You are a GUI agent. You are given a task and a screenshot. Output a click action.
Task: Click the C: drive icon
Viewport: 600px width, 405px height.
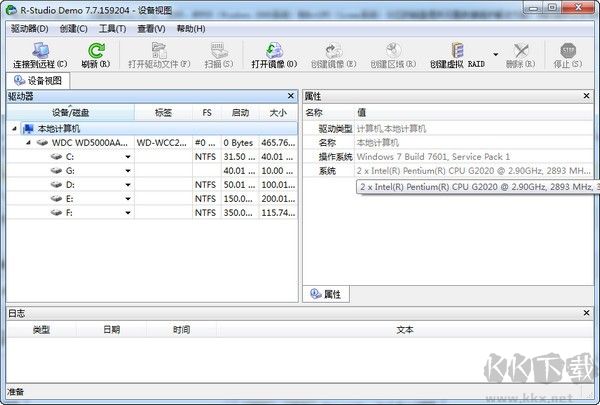click(56, 157)
